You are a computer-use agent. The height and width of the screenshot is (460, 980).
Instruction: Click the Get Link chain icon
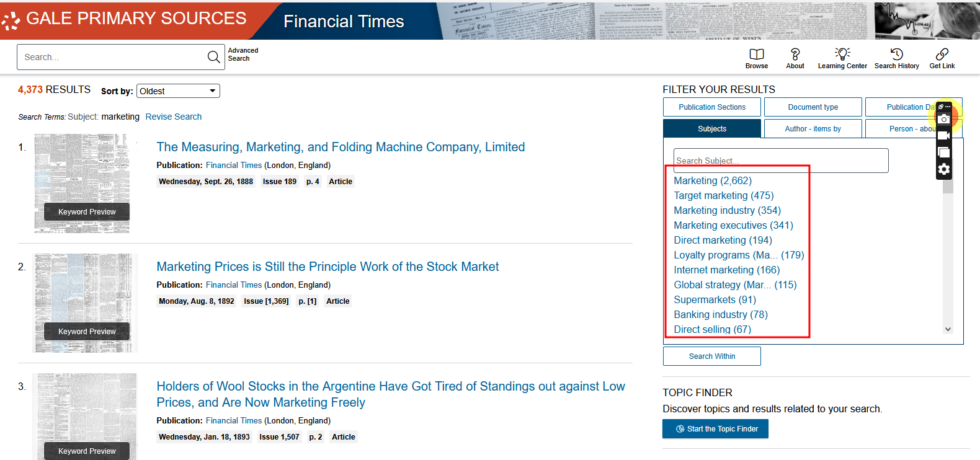tap(942, 55)
